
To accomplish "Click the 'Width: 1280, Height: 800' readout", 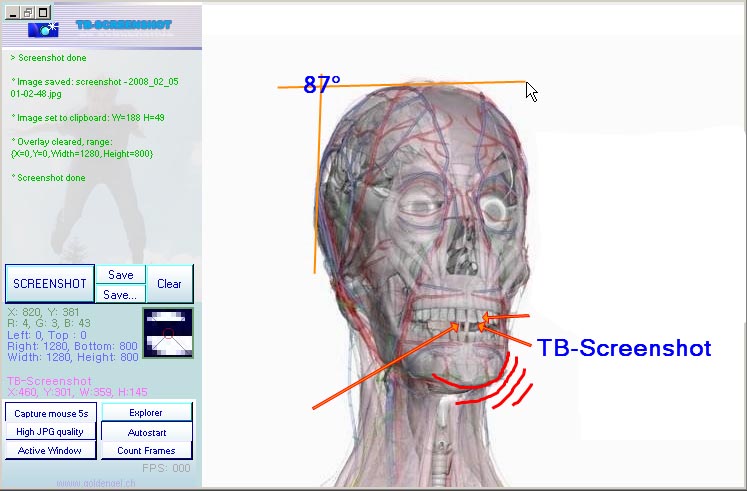I will click(x=72, y=357).
